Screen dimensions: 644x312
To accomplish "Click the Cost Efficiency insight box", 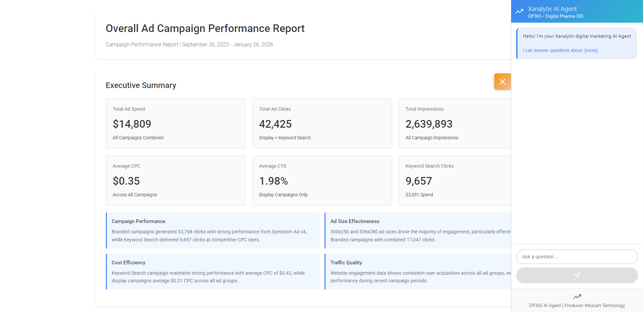I will [213, 272].
